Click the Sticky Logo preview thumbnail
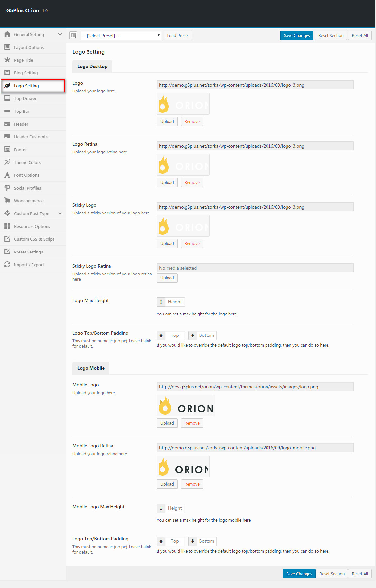376x588 pixels. pyautogui.click(x=183, y=226)
